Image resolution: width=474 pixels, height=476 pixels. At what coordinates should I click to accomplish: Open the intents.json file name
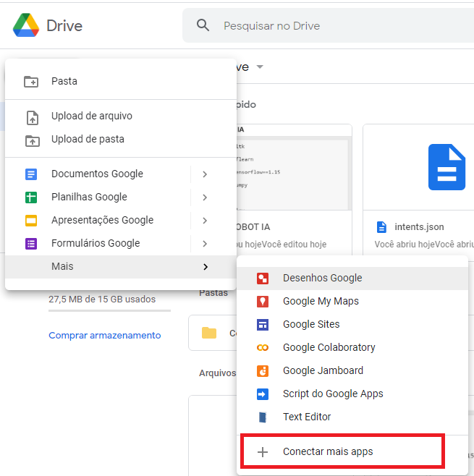419,227
